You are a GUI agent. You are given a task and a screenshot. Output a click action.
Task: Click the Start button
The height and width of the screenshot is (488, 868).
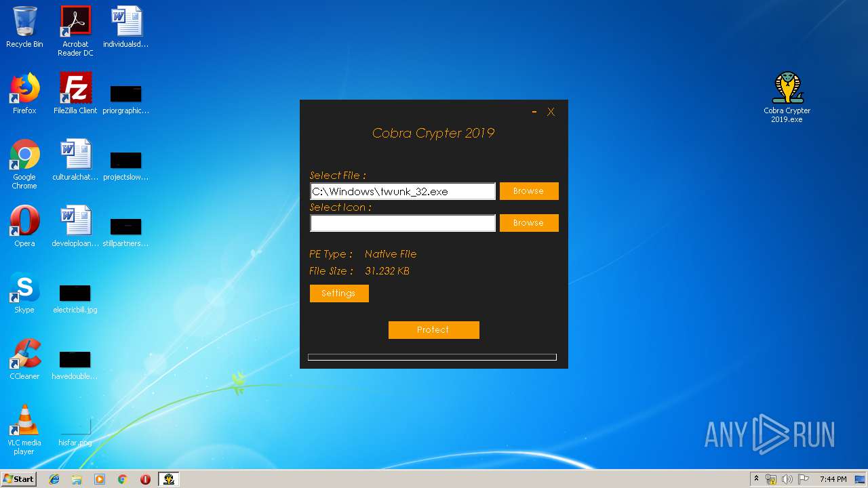click(x=18, y=479)
